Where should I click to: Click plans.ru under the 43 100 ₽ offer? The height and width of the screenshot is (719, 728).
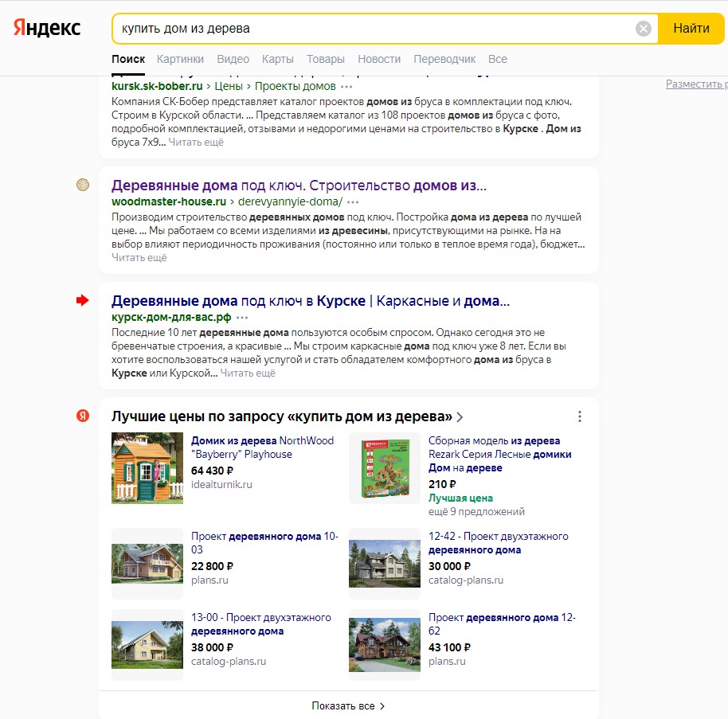[447, 661]
